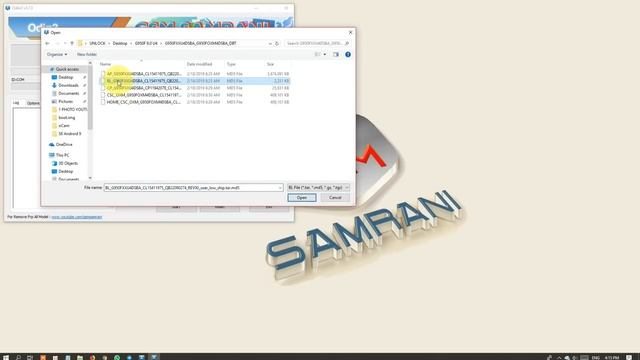Open the youtube link in Odin window
Screen dimensions: 640x360
(x=77, y=217)
